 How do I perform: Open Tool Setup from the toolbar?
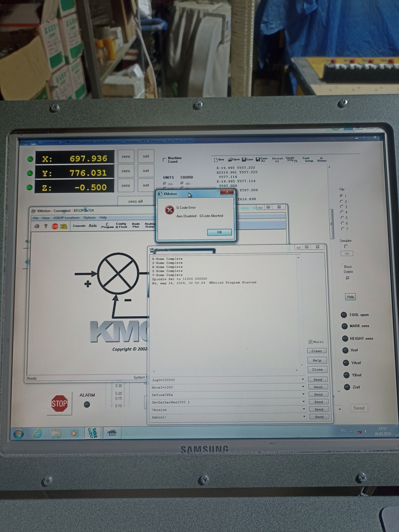pos(308,159)
